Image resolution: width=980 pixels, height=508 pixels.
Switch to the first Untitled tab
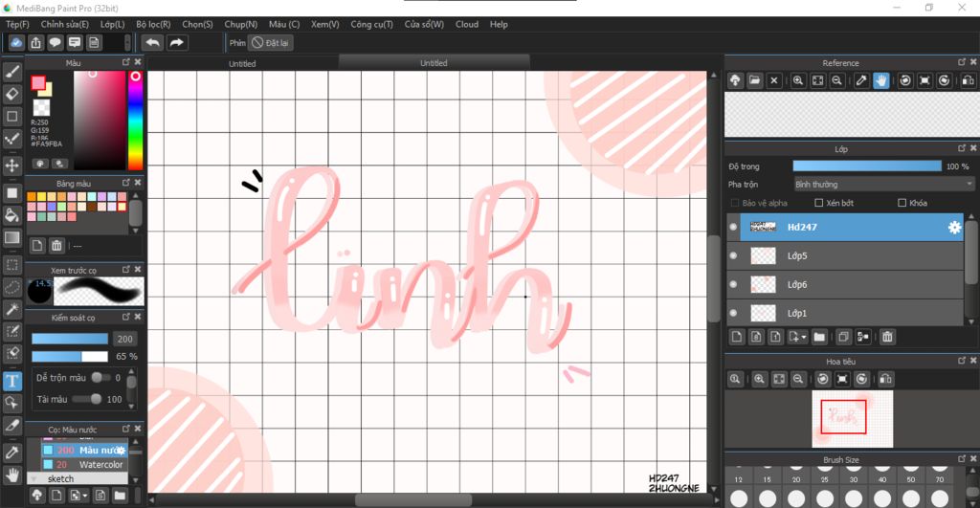[x=242, y=64]
